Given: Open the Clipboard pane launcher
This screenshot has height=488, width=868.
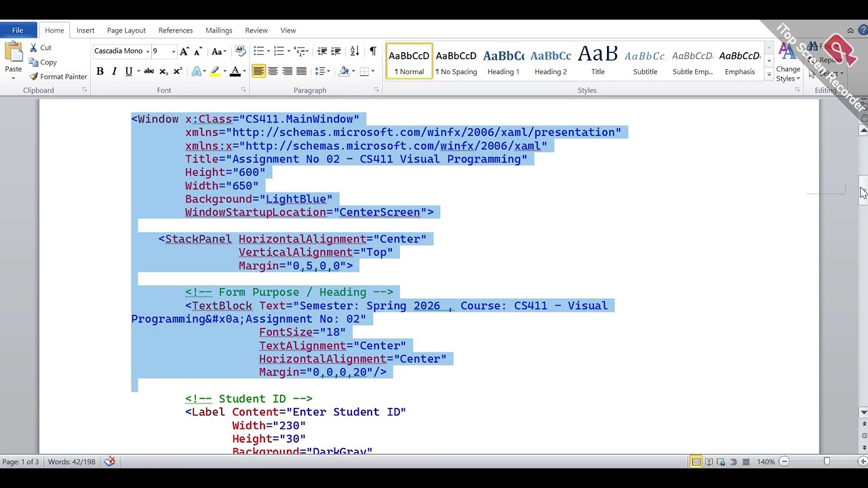Looking at the screenshot, I should 85,90.
